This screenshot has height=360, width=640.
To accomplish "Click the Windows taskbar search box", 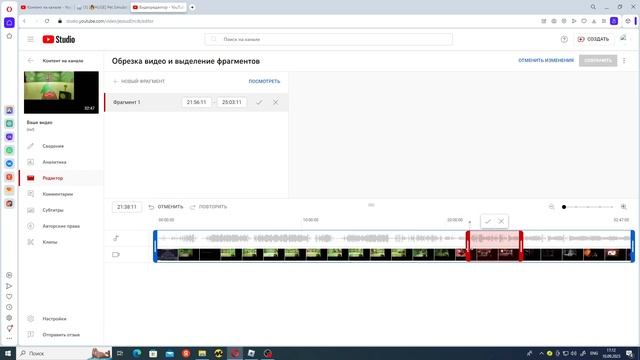I will 64,353.
